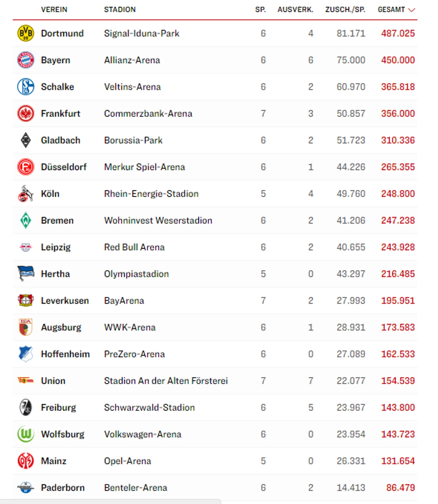Open the Hoffenheim team link

point(65,354)
